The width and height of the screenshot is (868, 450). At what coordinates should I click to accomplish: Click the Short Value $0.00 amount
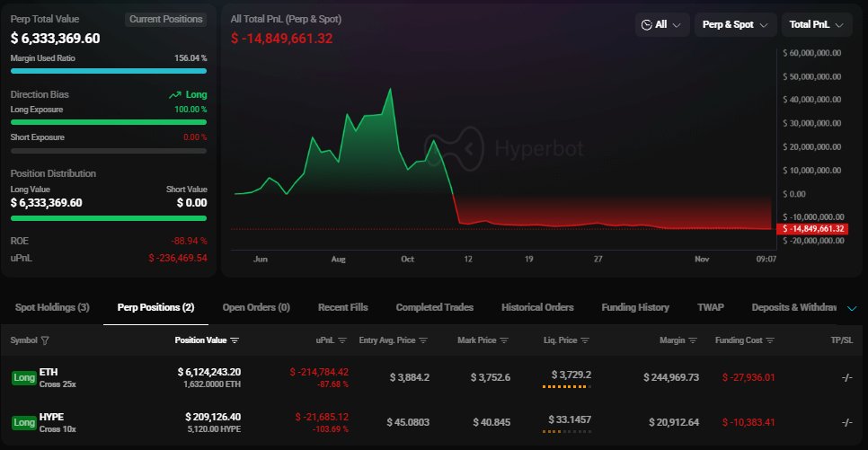[192, 203]
